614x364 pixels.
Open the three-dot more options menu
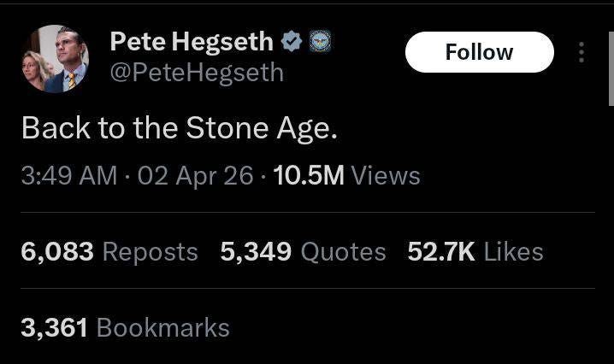[582, 53]
